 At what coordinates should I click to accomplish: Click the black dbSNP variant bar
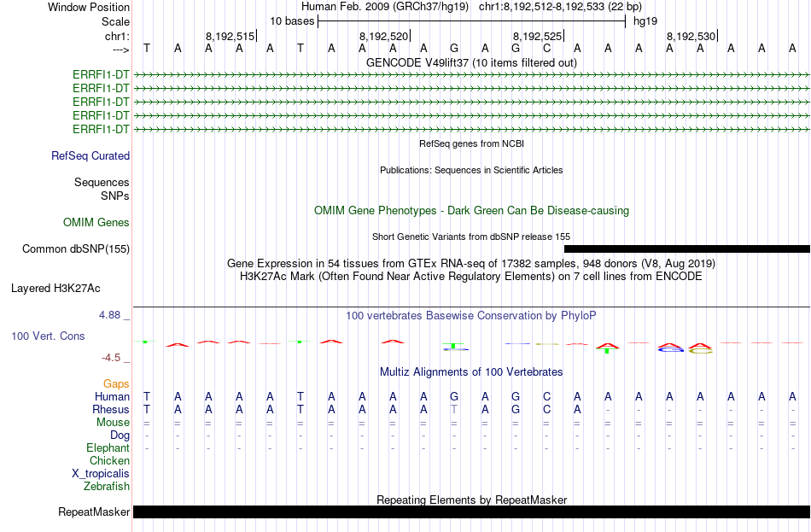687,249
